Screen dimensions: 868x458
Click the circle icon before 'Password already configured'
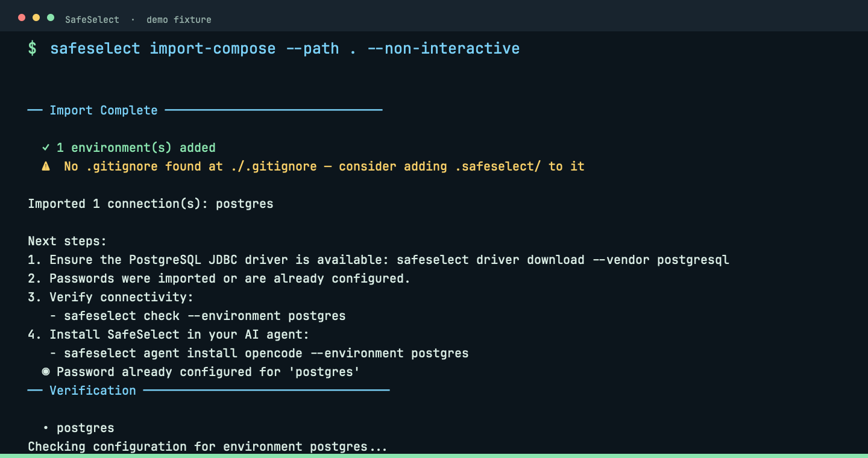click(46, 372)
